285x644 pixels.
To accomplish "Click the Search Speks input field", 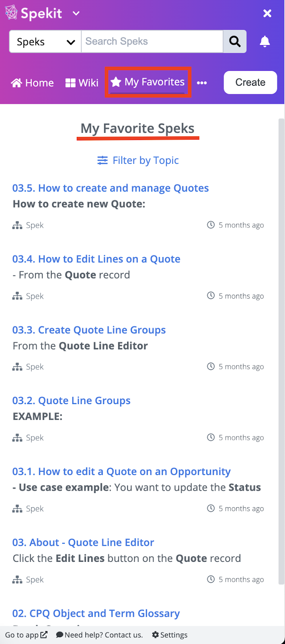I will [x=152, y=41].
